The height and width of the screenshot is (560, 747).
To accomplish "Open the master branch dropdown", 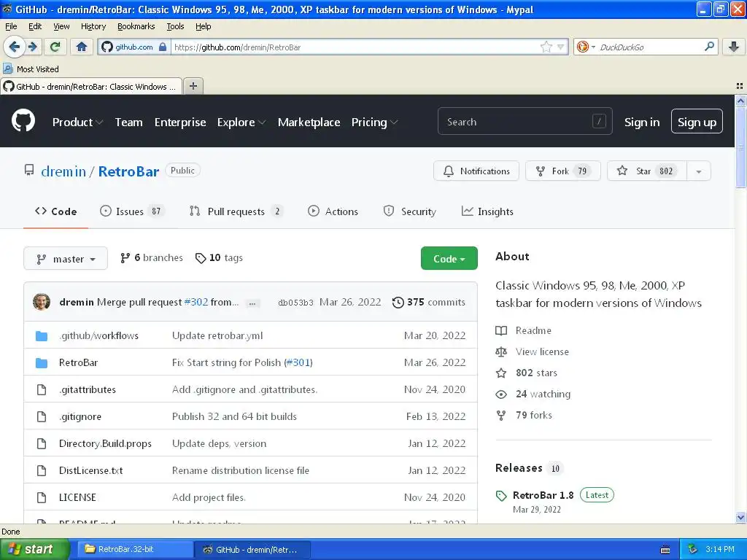I will coord(66,259).
